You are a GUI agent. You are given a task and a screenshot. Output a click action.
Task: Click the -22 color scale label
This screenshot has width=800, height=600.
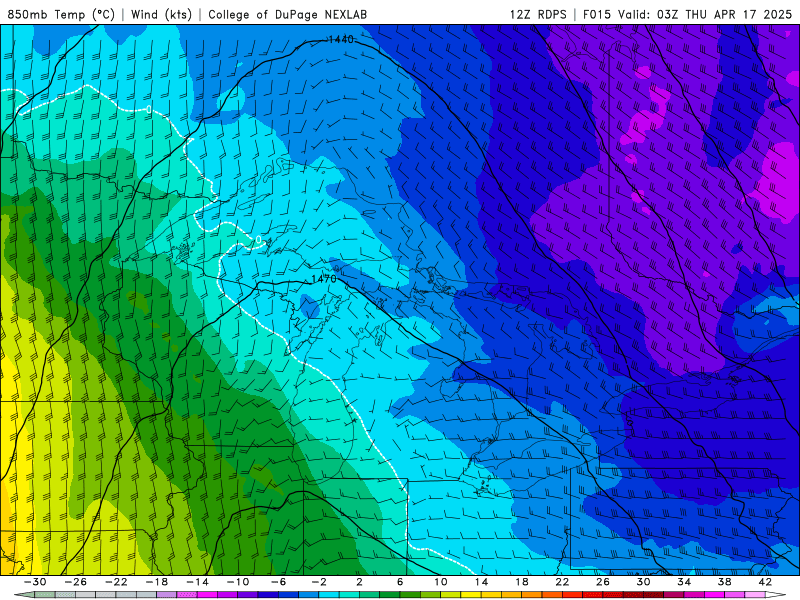coord(116,582)
